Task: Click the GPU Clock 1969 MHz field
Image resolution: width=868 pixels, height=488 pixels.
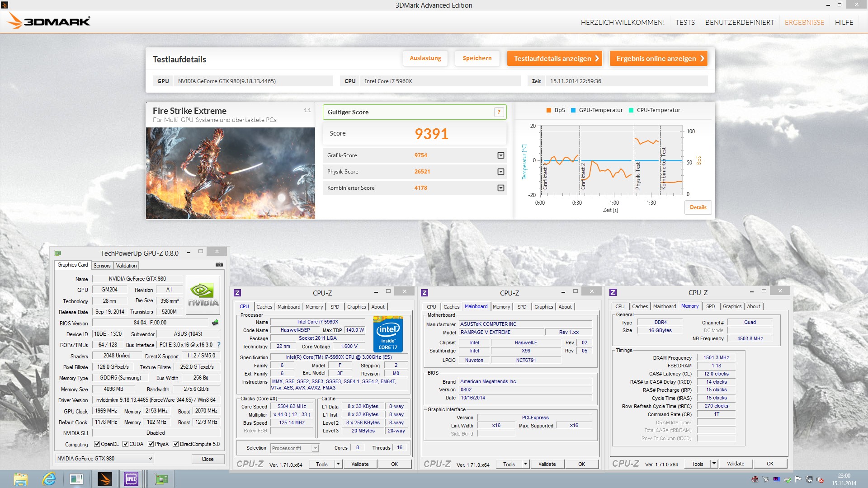Action: click(106, 411)
